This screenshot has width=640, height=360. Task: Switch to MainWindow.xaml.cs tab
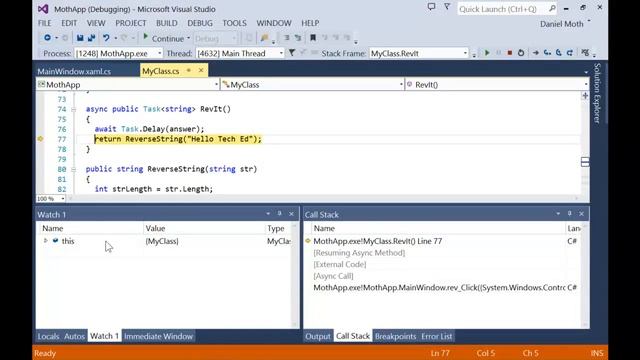pos(74,71)
